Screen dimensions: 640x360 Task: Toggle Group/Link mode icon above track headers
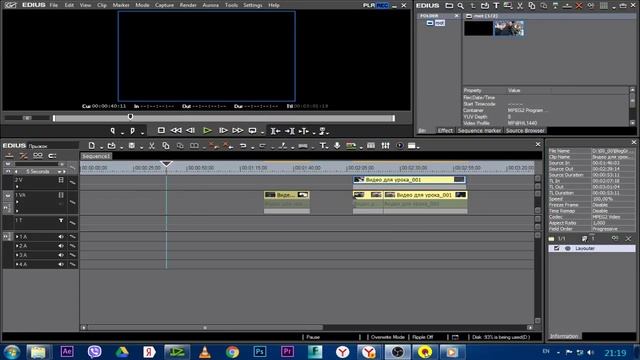pyautogui.click(x=38, y=156)
